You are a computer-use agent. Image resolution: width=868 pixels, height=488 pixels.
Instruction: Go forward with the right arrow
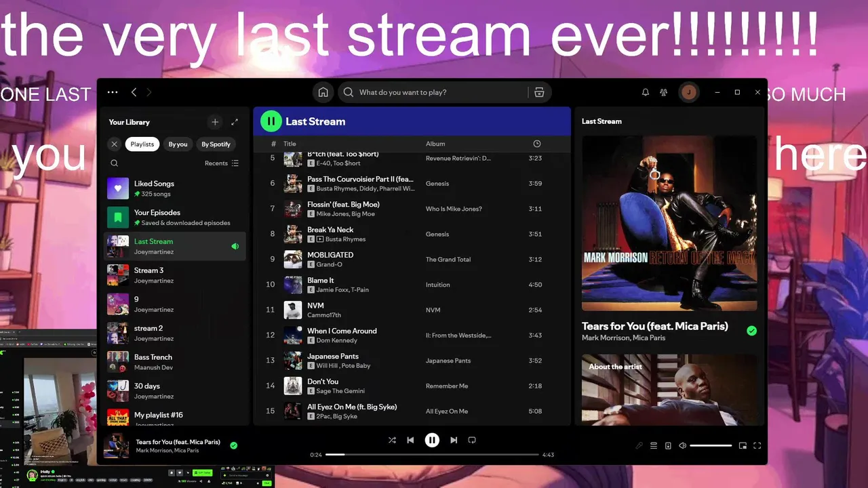(x=149, y=92)
